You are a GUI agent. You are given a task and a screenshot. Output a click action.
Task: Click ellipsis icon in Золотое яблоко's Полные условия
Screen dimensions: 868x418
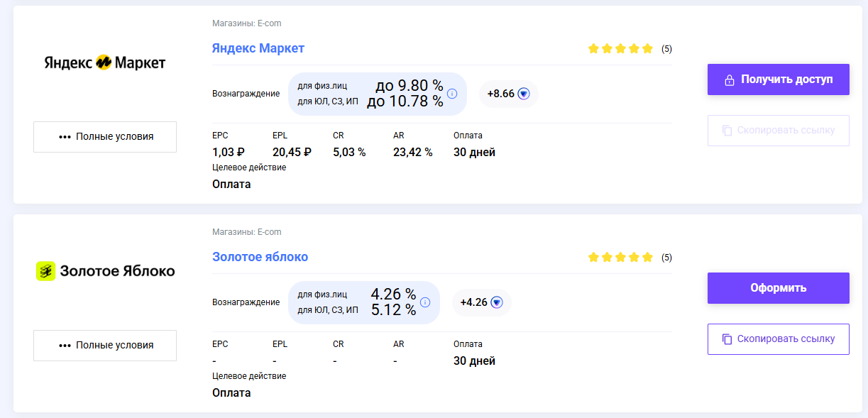pos(65,346)
